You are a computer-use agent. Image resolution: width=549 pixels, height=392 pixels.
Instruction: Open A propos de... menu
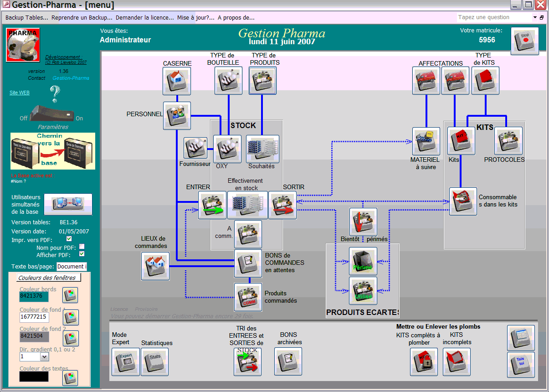click(236, 18)
